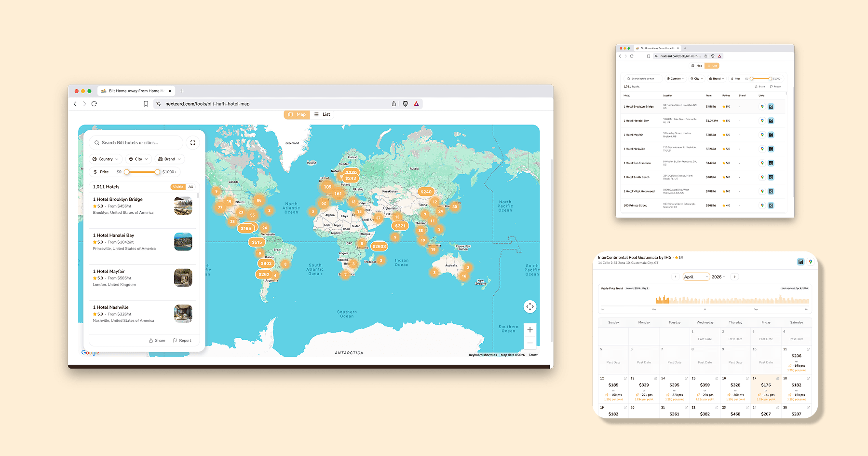The width and height of the screenshot is (868, 456).
Task: Click the $240 price marker over Asia
Action: click(426, 192)
